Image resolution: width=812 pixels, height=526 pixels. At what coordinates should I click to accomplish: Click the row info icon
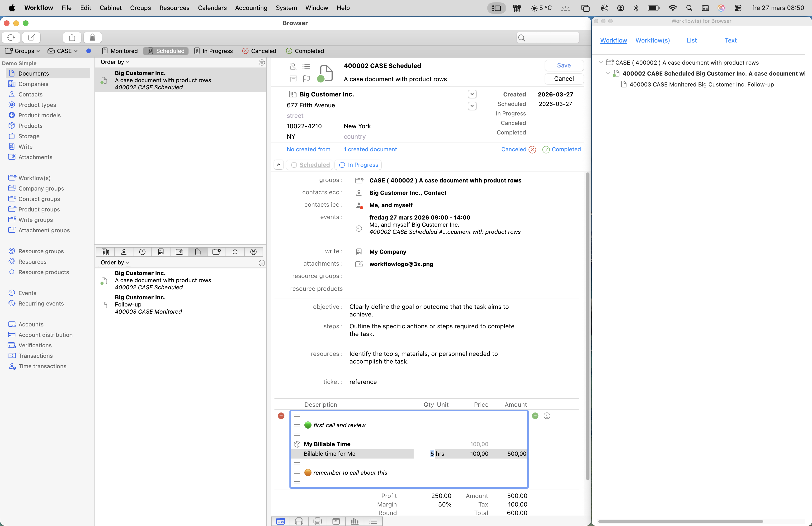(547, 415)
